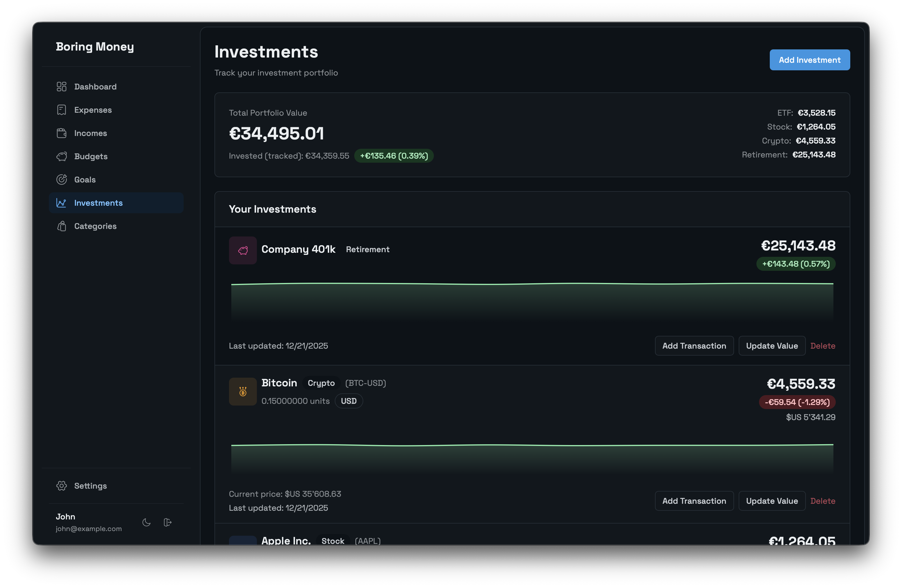Click the +€143.48 (0.57%) gain badge

[796, 264]
